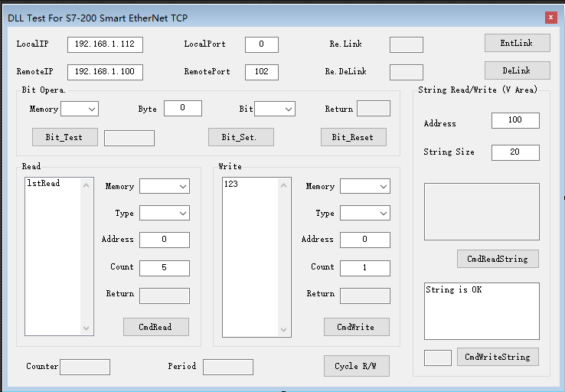Focus the LocalIP field 192.168.1.112
Image resolution: width=565 pixels, height=392 pixels.
coord(105,44)
